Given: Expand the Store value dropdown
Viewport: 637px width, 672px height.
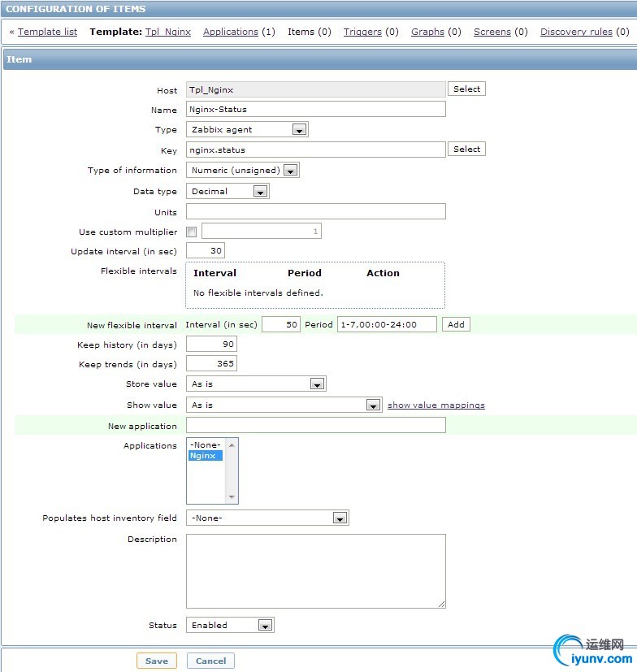Looking at the screenshot, I should click(x=256, y=384).
